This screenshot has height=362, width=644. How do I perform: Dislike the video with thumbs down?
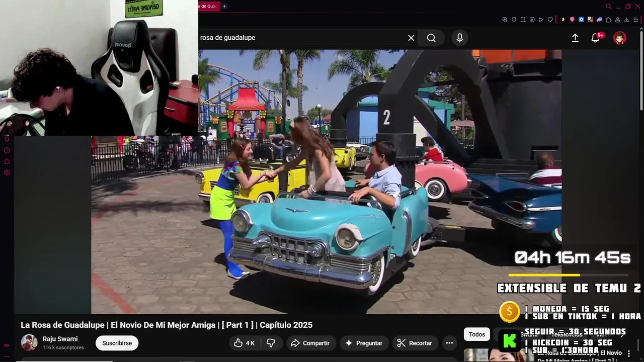pyautogui.click(x=271, y=343)
